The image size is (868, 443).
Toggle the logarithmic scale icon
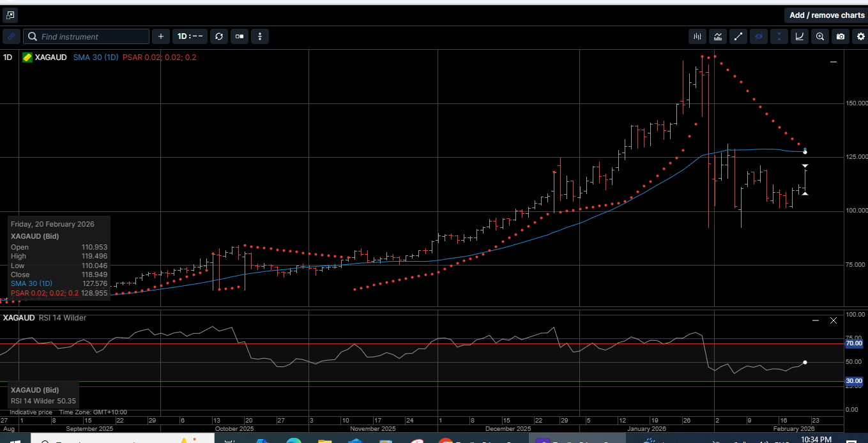[x=799, y=36]
